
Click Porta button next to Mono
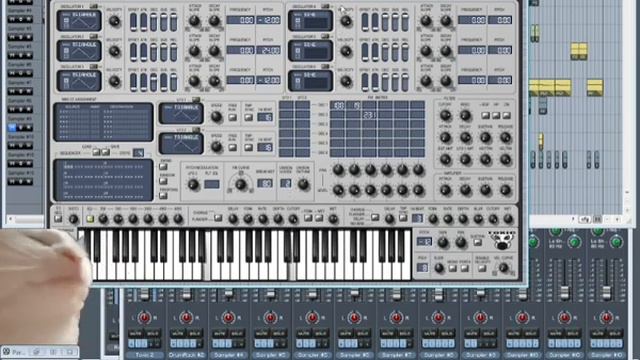(x=464, y=269)
